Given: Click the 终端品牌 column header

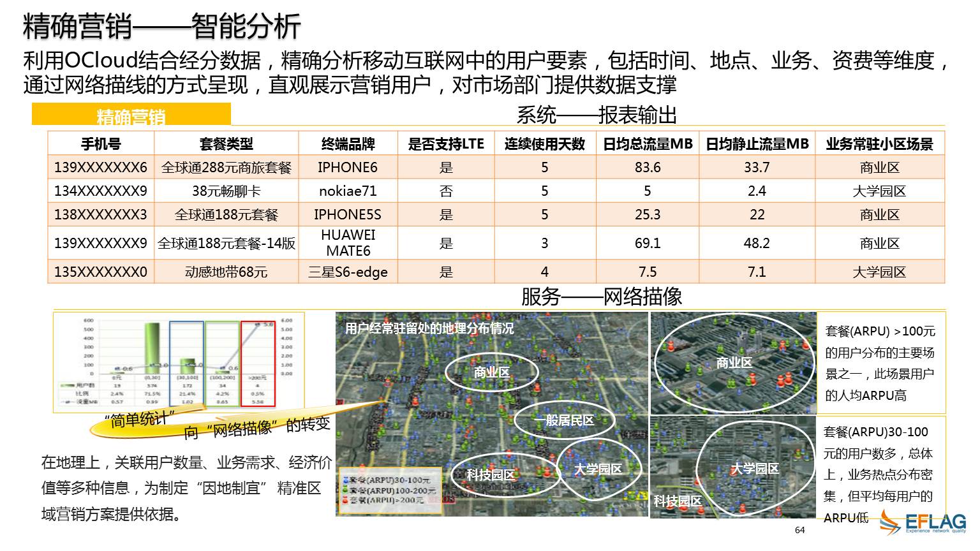Looking at the screenshot, I should coord(348,144).
